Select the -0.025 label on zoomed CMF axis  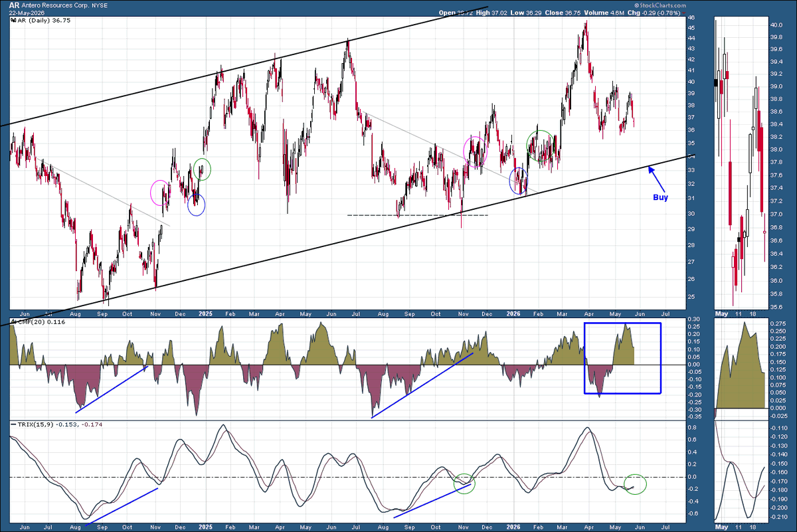778,416
